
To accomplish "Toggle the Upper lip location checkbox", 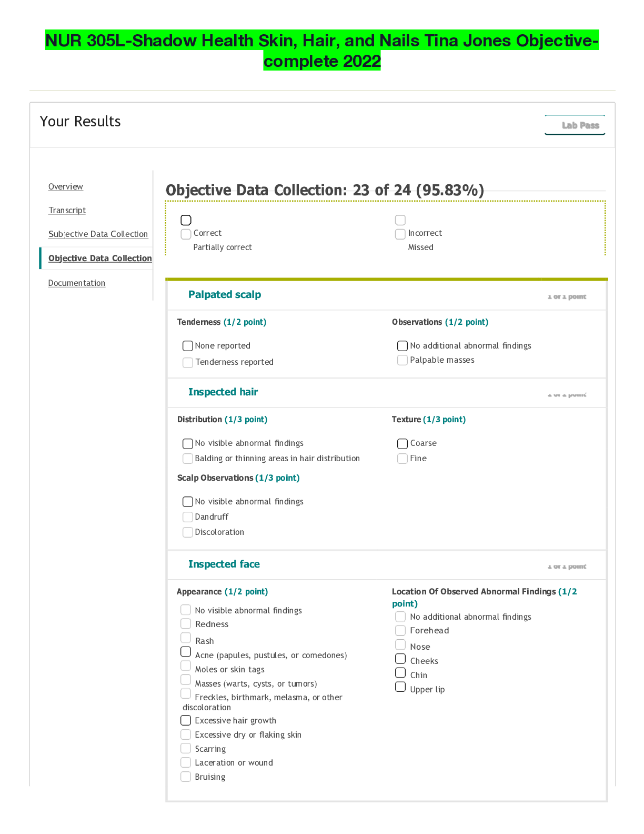I will click(400, 687).
